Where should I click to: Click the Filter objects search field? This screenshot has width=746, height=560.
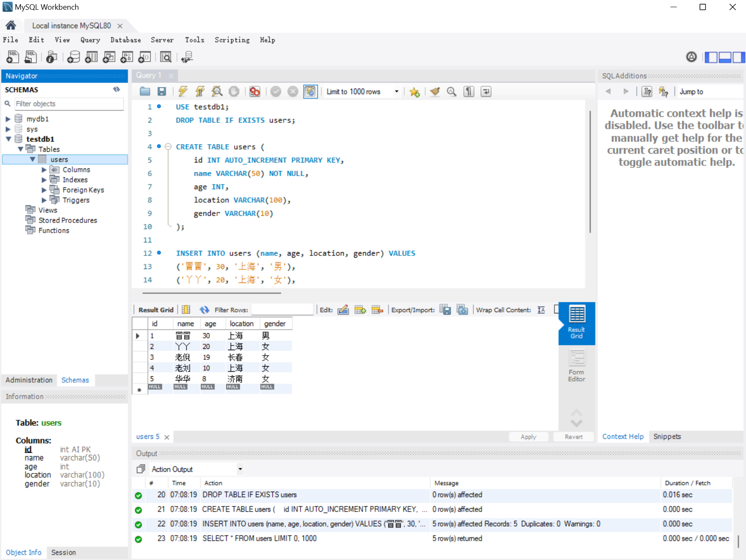pos(69,104)
